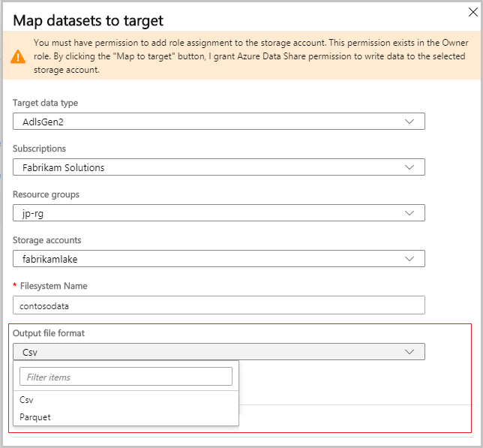Click the Filesystem Name text field
Viewport: 483px width, 448px height.
pos(218,305)
